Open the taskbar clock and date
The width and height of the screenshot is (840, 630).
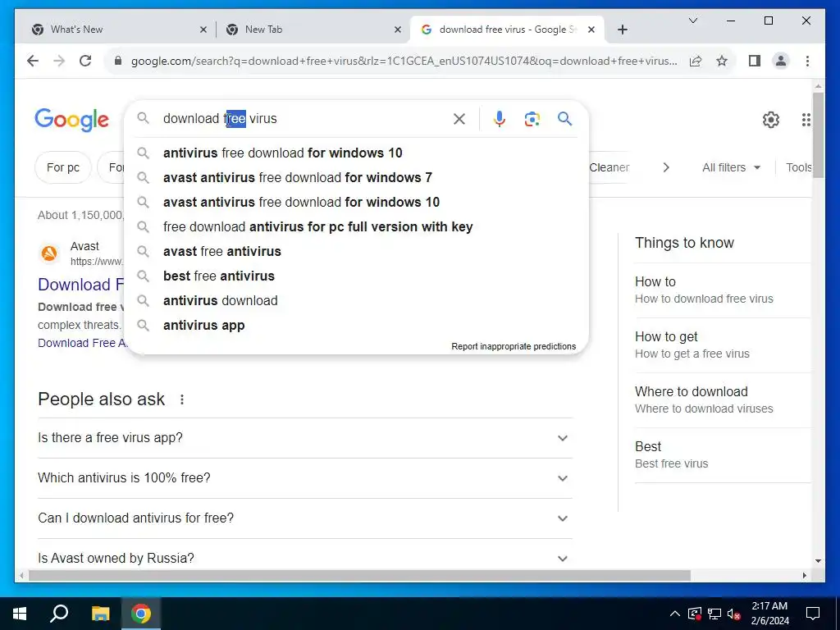click(x=769, y=614)
